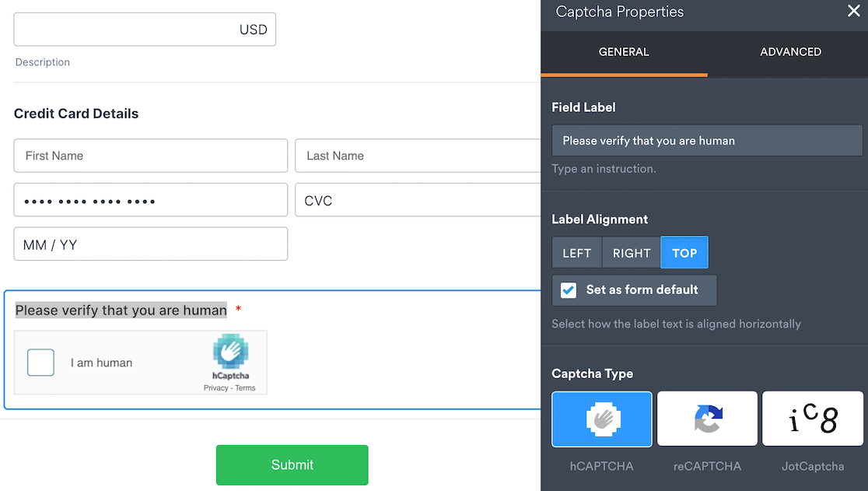868x491 pixels.
Task: Click the First Name field
Action: click(150, 156)
